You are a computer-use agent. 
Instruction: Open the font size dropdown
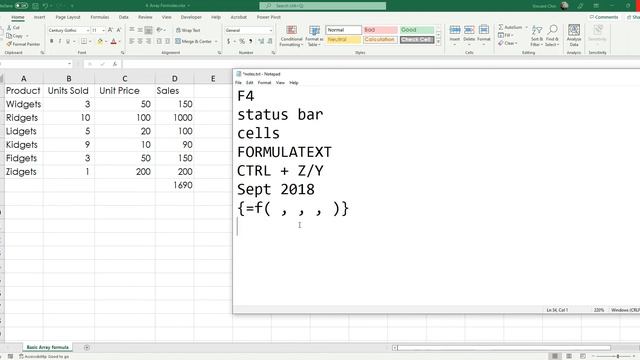point(103,31)
